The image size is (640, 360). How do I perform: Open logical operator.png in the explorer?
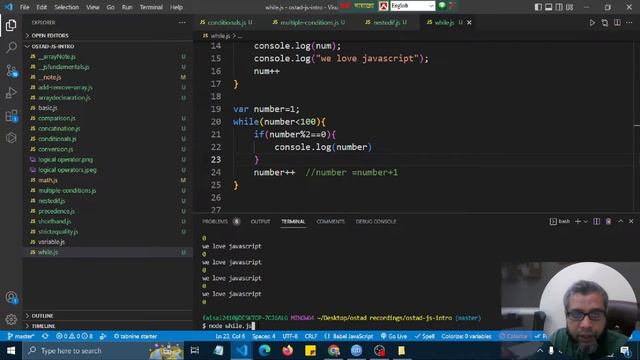(x=65, y=160)
